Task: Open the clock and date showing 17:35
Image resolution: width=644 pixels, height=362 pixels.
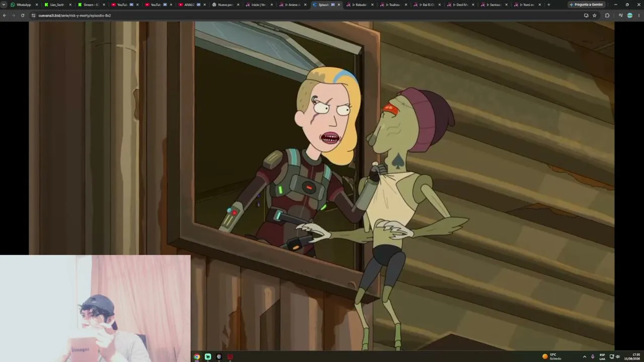Action: [x=632, y=356]
